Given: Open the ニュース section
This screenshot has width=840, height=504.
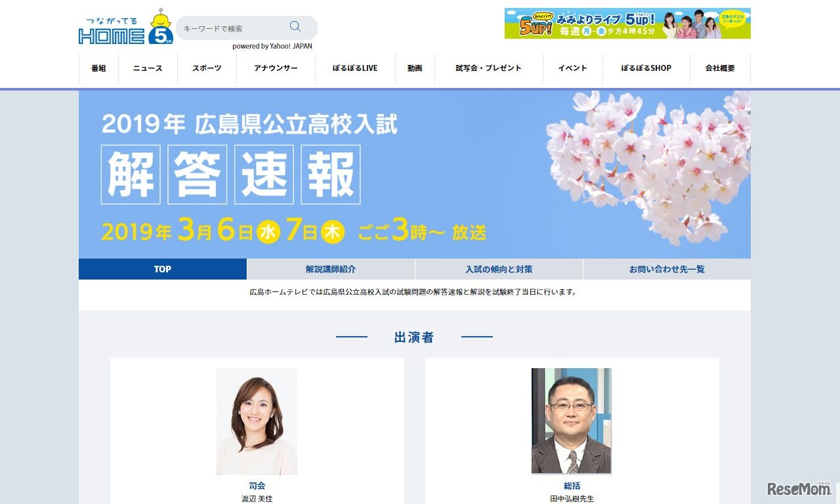Looking at the screenshot, I should click(148, 68).
